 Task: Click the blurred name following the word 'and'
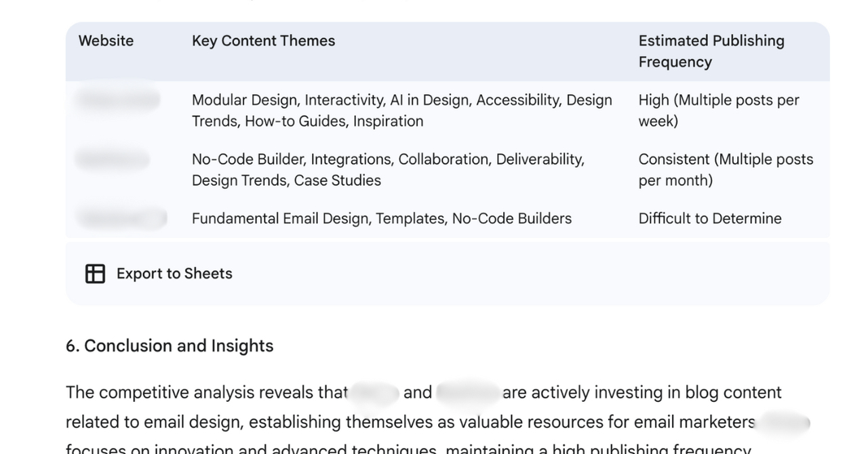(x=467, y=393)
